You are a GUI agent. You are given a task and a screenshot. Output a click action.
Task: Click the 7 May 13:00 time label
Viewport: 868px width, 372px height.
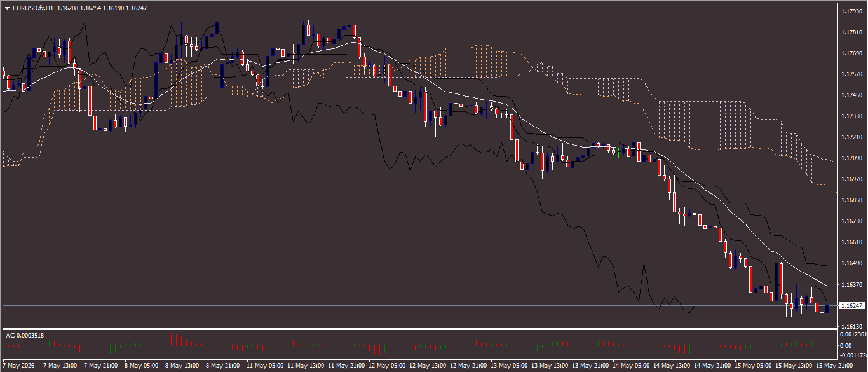pyautogui.click(x=61, y=366)
